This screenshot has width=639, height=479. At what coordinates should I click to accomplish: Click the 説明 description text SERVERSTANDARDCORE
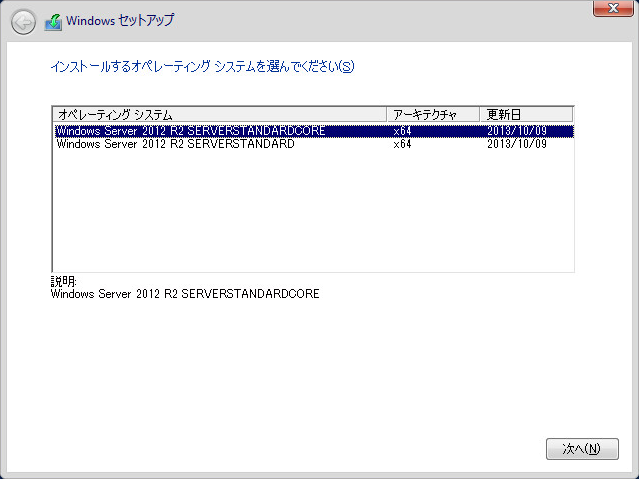(x=185, y=294)
